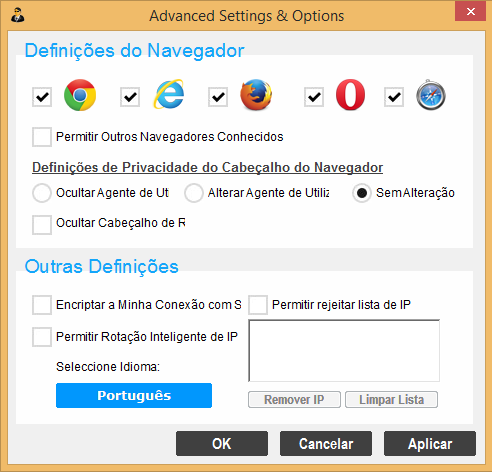Click the Cancelar button
This screenshot has height=472, width=492.
pyautogui.click(x=326, y=443)
